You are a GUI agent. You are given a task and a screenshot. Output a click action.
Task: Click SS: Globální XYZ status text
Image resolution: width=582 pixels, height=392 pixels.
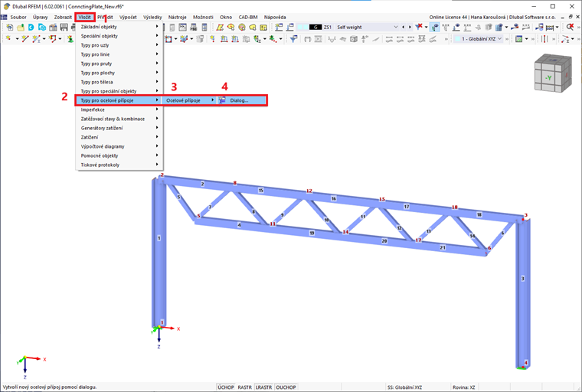(404, 387)
